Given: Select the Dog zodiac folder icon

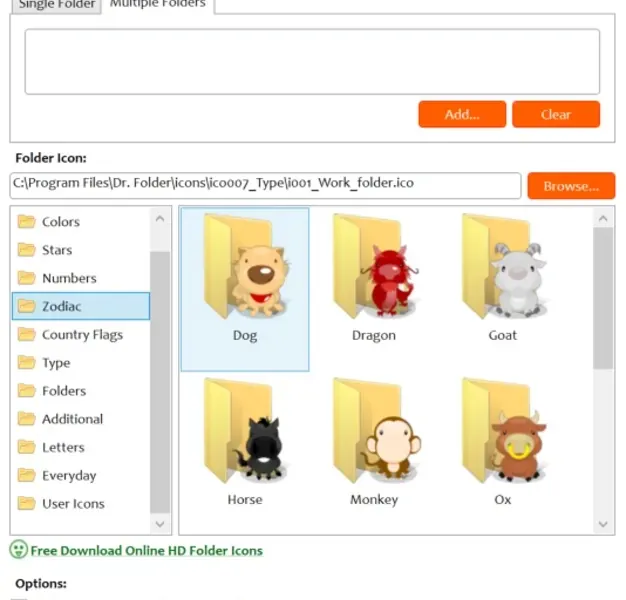Looking at the screenshot, I should click(245, 289).
